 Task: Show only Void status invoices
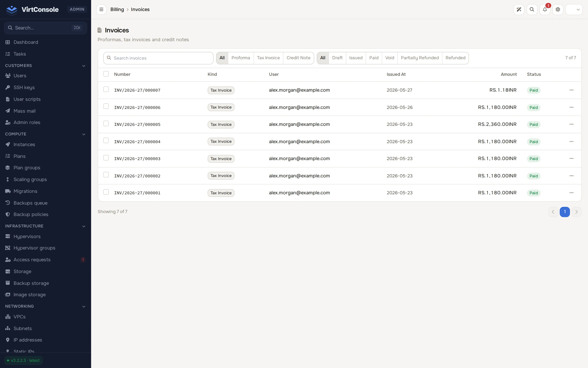tap(390, 58)
